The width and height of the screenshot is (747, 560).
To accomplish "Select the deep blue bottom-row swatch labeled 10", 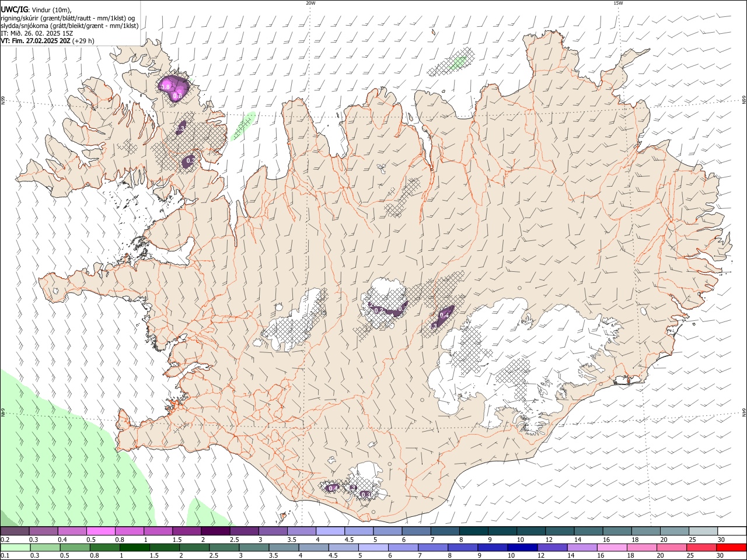I will coord(522,547).
